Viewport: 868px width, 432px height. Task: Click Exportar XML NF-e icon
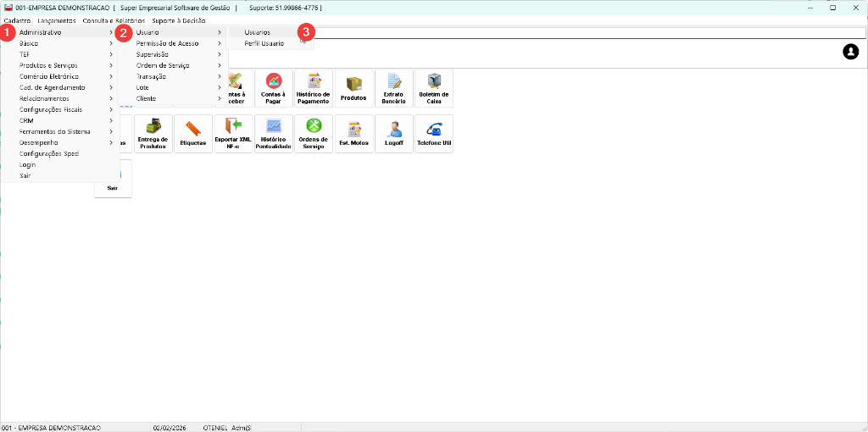[x=233, y=134]
